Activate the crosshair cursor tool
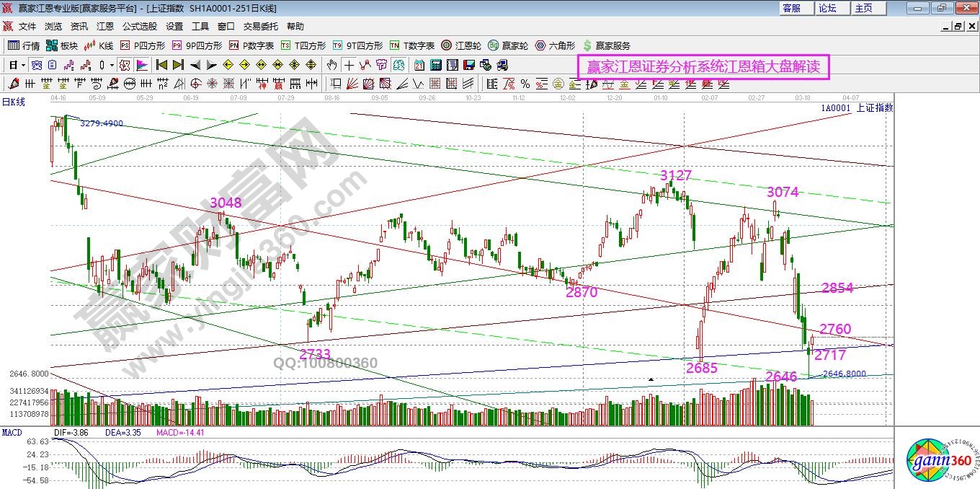Screen dimensions: 980x489 349,64
